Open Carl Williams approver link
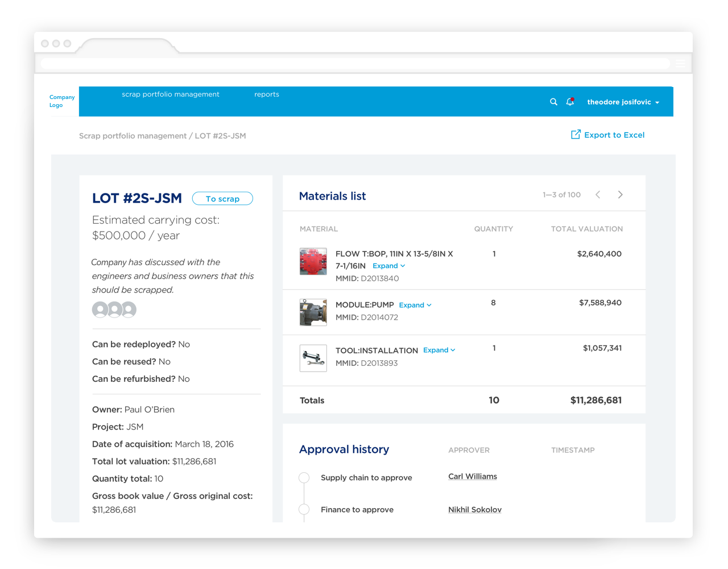This screenshot has width=728, height=569. point(473,476)
